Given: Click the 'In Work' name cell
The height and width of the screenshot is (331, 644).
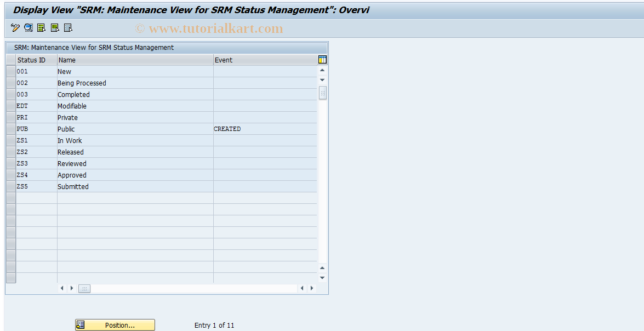Looking at the screenshot, I should [135, 140].
